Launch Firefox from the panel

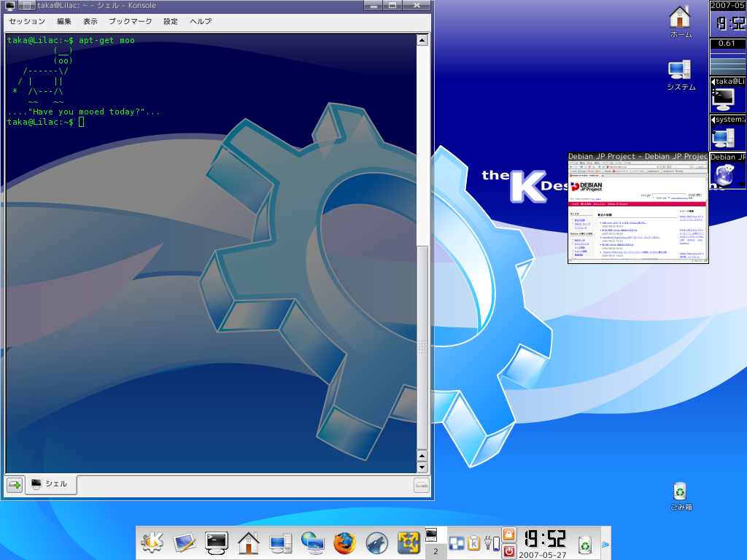344,542
